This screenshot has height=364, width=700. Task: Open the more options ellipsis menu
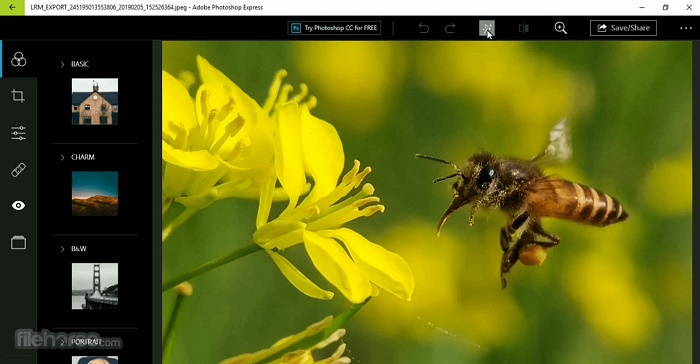click(x=686, y=28)
